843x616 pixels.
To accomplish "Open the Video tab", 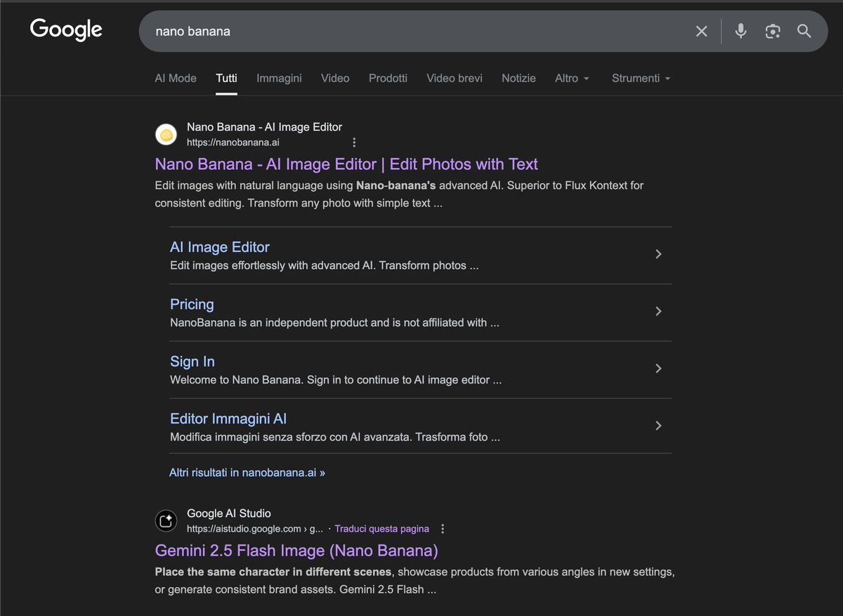I will [335, 79].
